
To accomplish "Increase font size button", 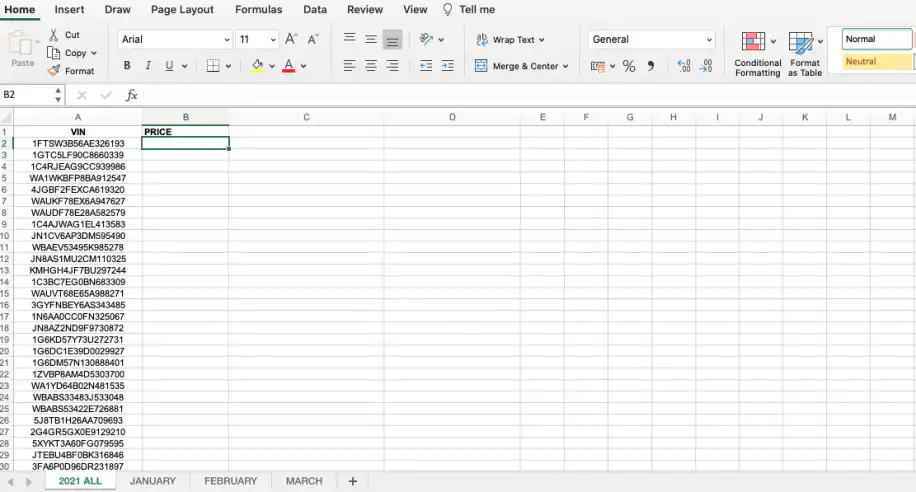I will [x=291, y=39].
